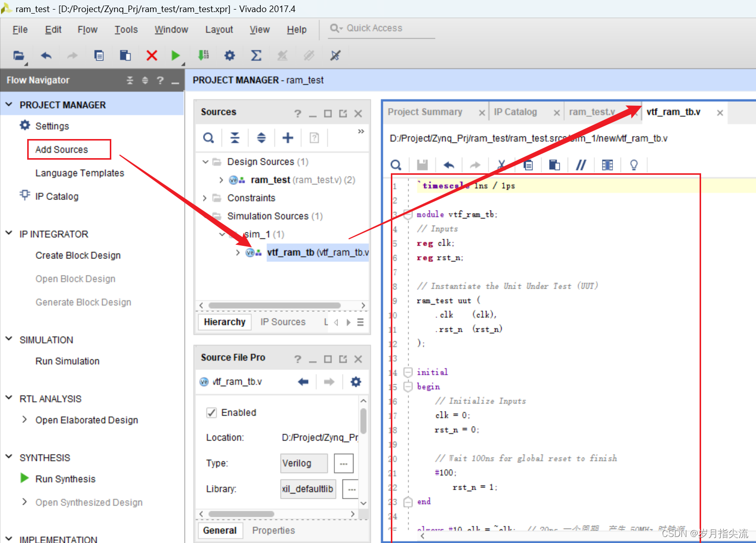Viewport: 756px width, 543px height.
Task: Select vtf_ram_tb in Simulation Sources
Action: pos(318,252)
